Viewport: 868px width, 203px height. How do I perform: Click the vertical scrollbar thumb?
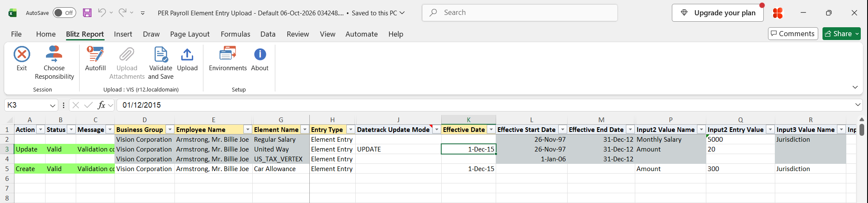click(x=862, y=129)
